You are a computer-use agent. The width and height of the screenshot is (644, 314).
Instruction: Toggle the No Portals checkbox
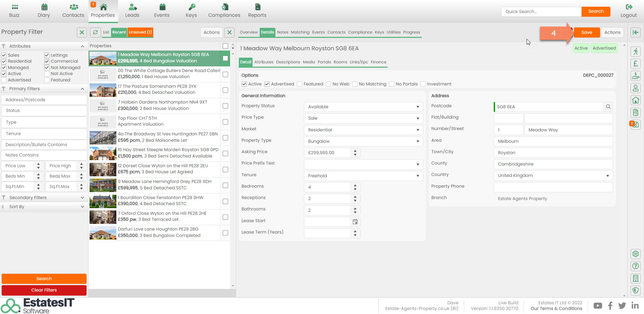(392, 84)
